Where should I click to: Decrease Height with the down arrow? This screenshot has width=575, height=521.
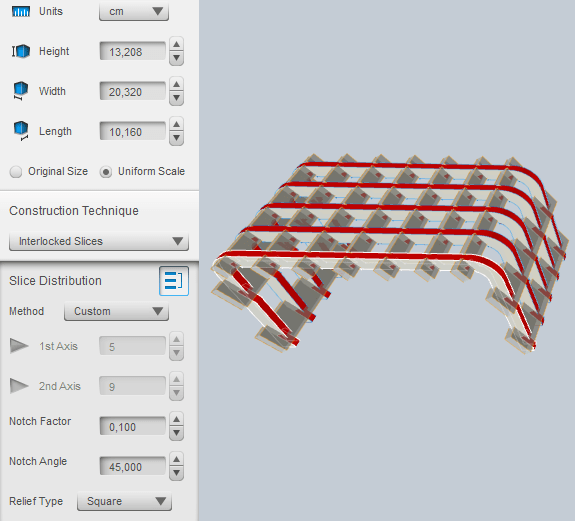pos(176,58)
